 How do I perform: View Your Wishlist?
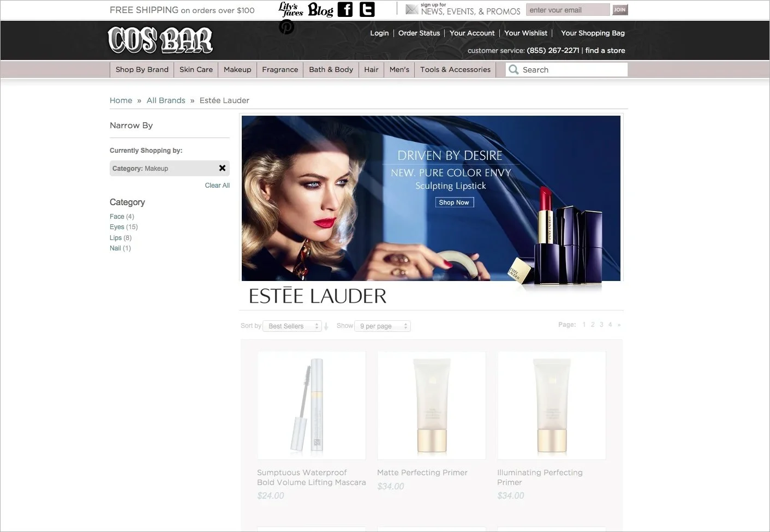(x=526, y=33)
